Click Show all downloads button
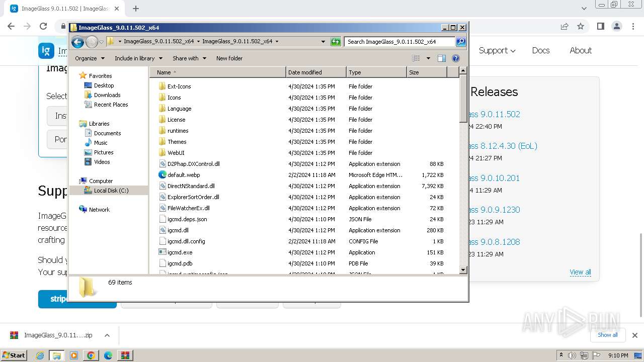The image size is (644, 362). [x=608, y=335]
